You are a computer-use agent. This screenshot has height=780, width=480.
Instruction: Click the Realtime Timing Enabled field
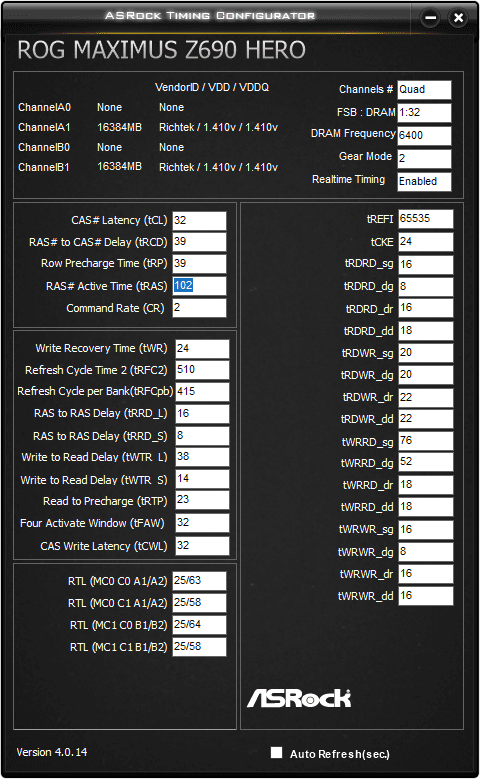coord(424,182)
